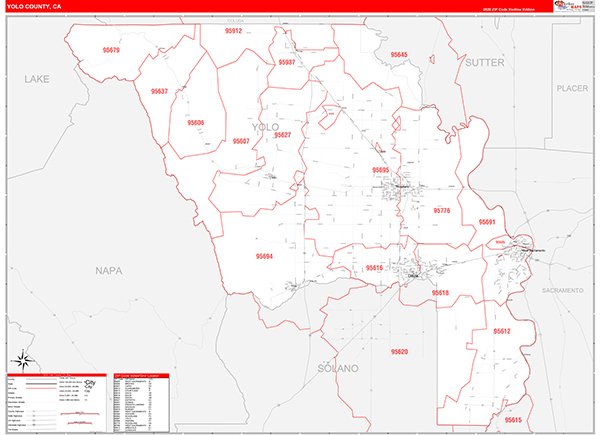Select the Davis city label
Viewport: 600px width, 435px height.
click(x=413, y=275)
